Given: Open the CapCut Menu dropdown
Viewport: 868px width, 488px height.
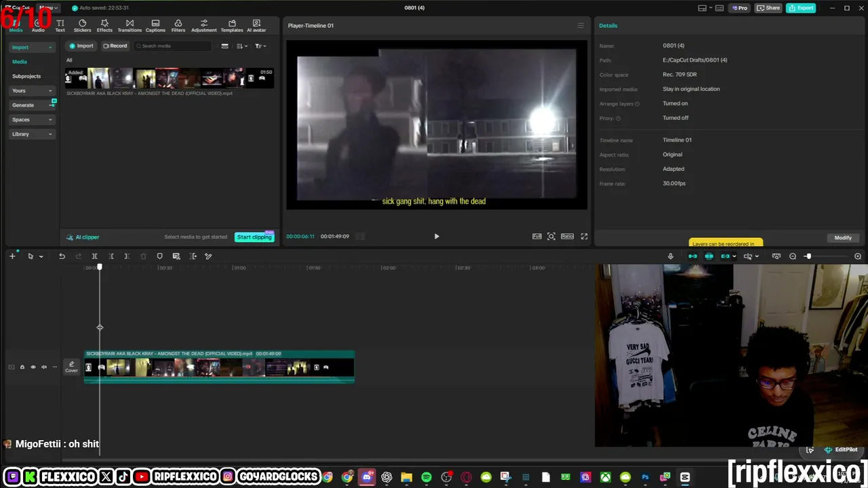Looking at the screenshot, I should [49, 7].
